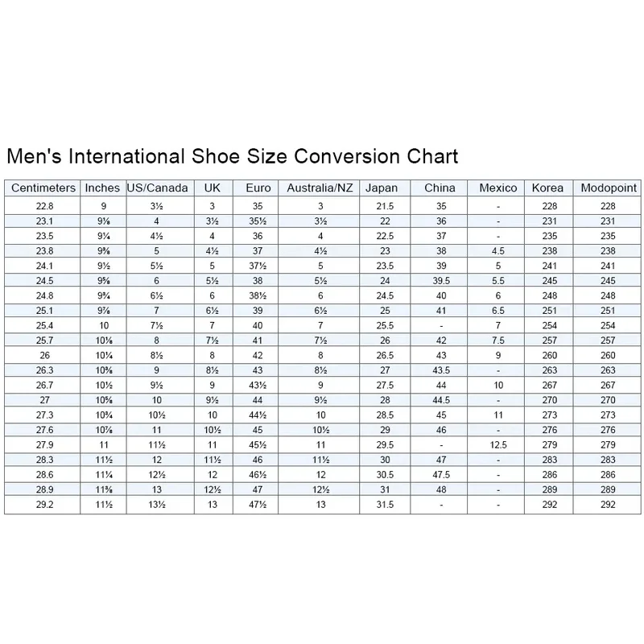Viewport: 644px width, 644px height.
Task: Select the 12.5 cell in Mexico column
Action: [x=498, y=444]
